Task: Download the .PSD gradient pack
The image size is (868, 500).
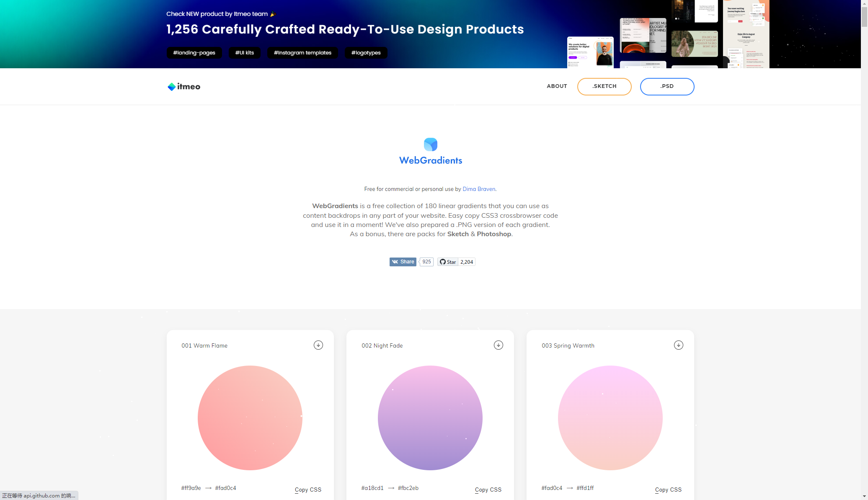Action: [x=667, y=87]
